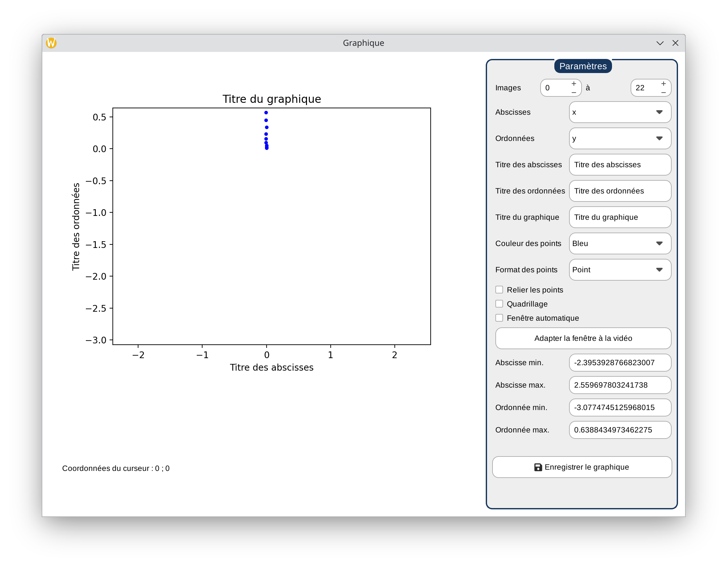Click the Titre du graphique text field
This screenshot has width=728, height=567.
(620, 217)
